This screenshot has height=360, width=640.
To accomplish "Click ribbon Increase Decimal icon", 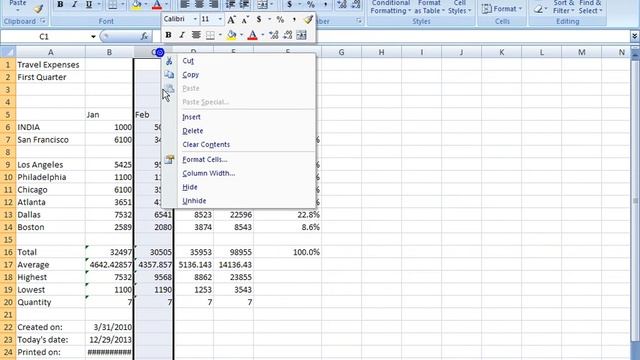I will [x=342, y=4].
